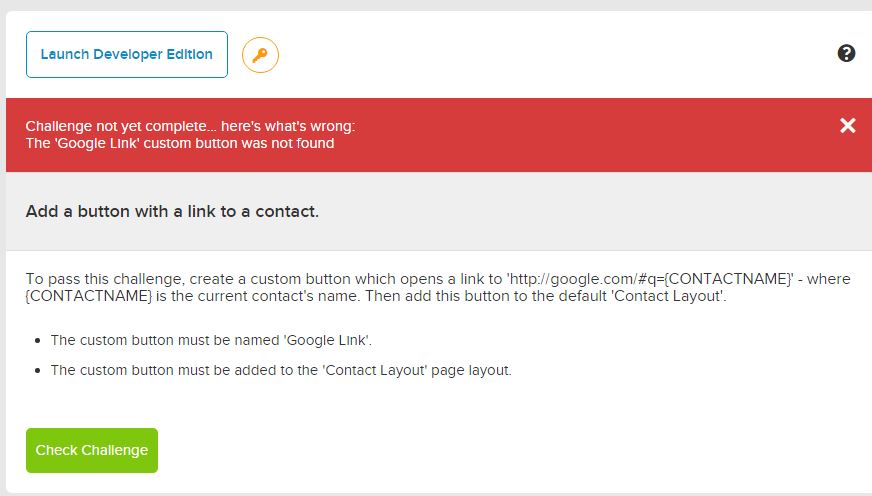Viewport: 872px width, 496px height.
Task: Click the 'added to the Contact Layout' bullet text
Action: tap(280, 370)
